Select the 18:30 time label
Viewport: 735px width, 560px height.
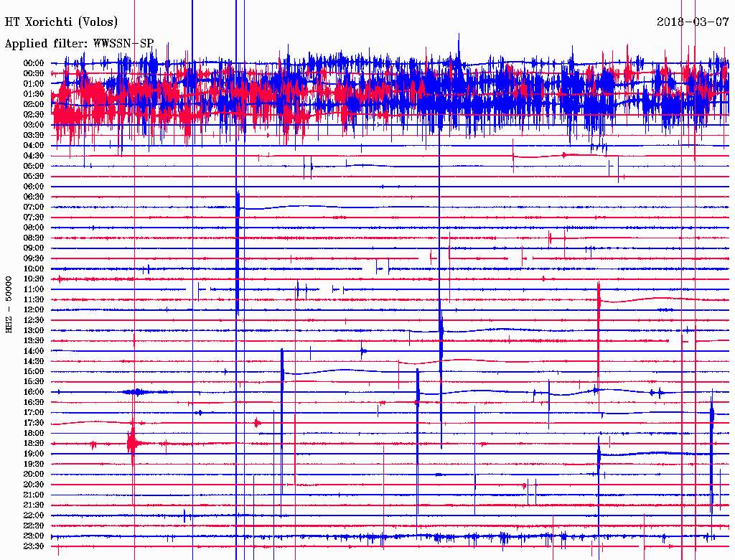tap(34, 444)
